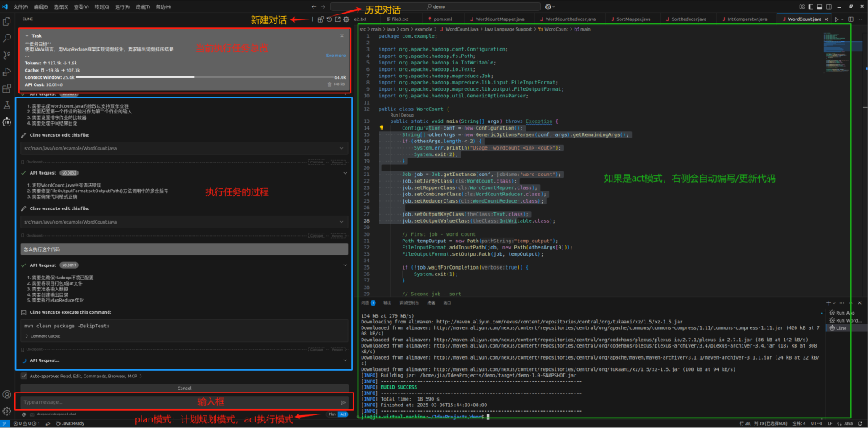Pop Cline out into editor tab
The height and width of the screenshot is (428, 868).
click(338, 19)
